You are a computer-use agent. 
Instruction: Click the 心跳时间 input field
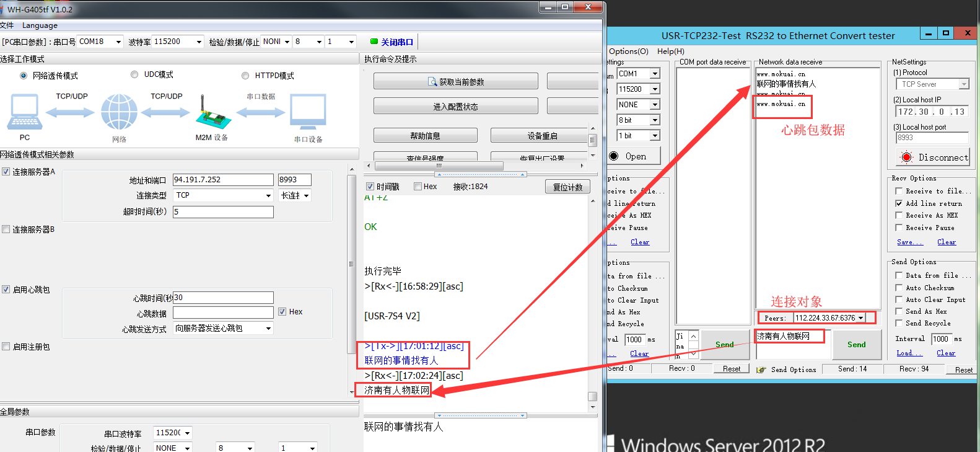point(223,298)
